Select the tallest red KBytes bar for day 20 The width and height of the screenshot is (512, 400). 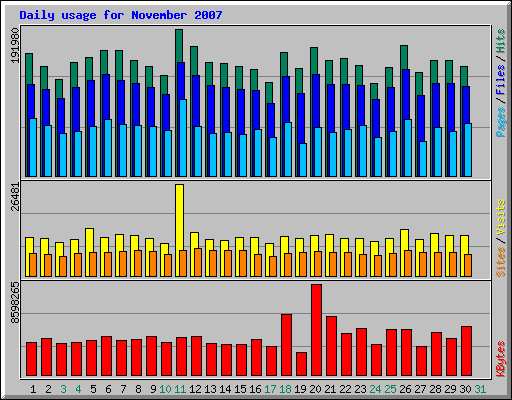(x=316, y=330)
